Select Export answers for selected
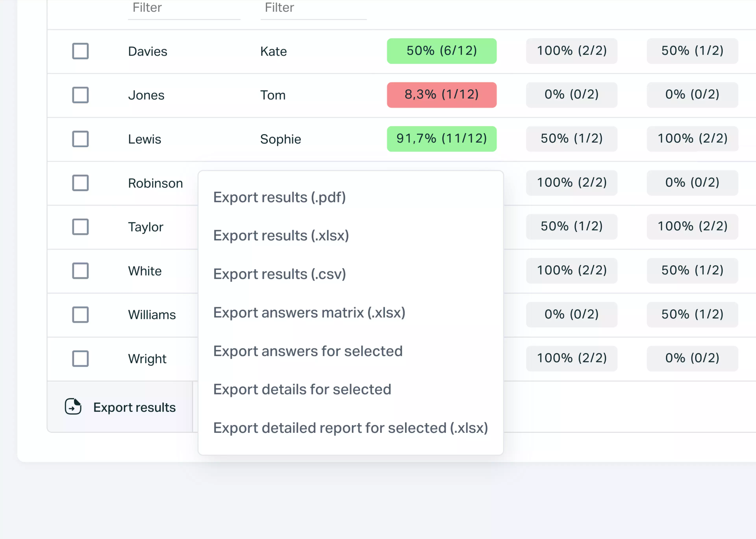The image size is (756, 539). tap(308, 351)
